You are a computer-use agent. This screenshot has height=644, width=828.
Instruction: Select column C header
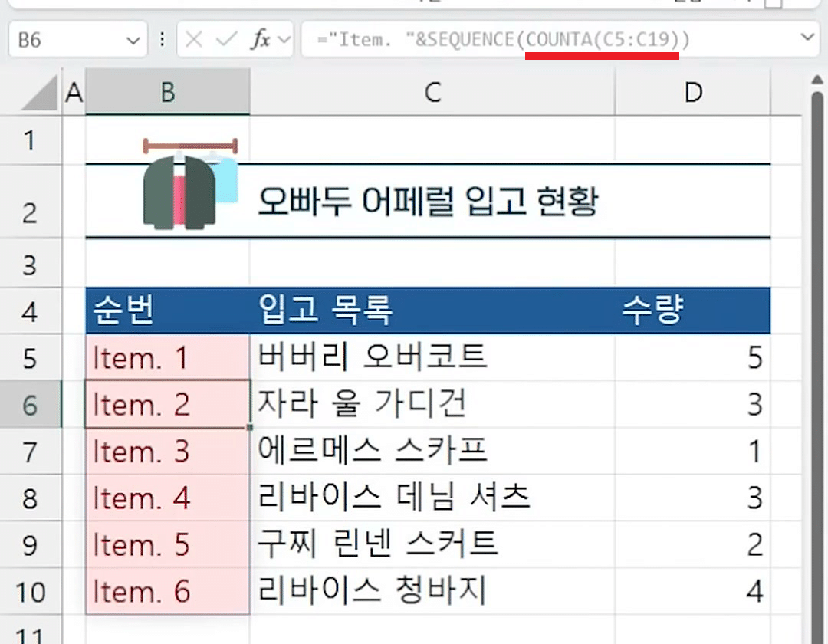432,92
